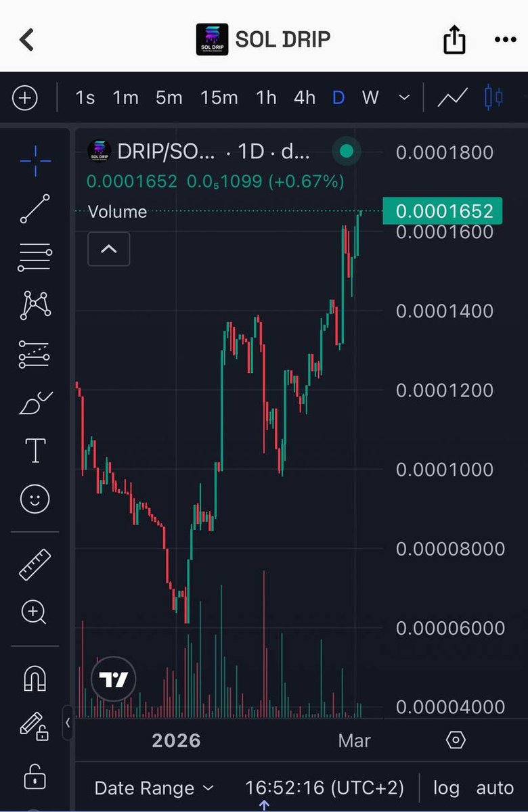Select the trend line tool

tap(35, 209)
